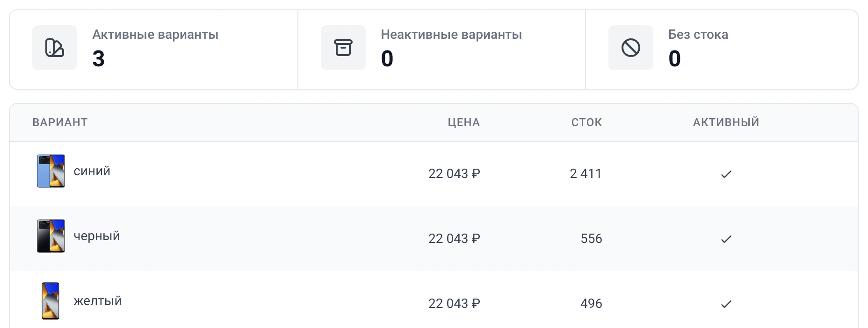Image resolution: width=868 pixels, height=328 pixels.
Task: Click the АКТИВНЫЙ column header
Action: click(x=726, y=122)
